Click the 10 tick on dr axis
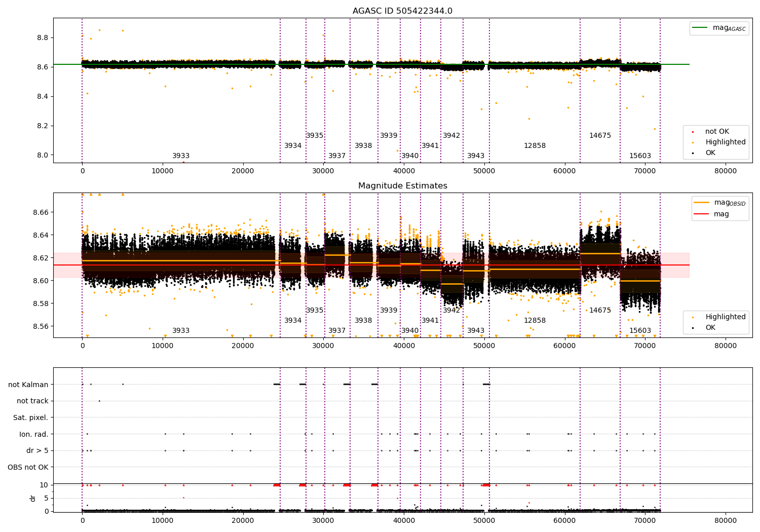 point(44,485)
